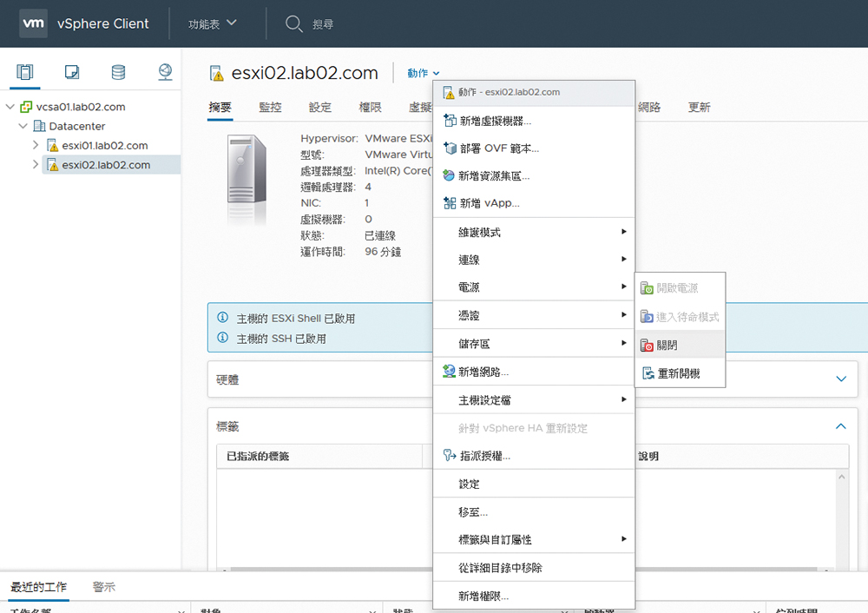Click the 說明 column header
The image size is (868, 613).
click(x=648, y=456)
